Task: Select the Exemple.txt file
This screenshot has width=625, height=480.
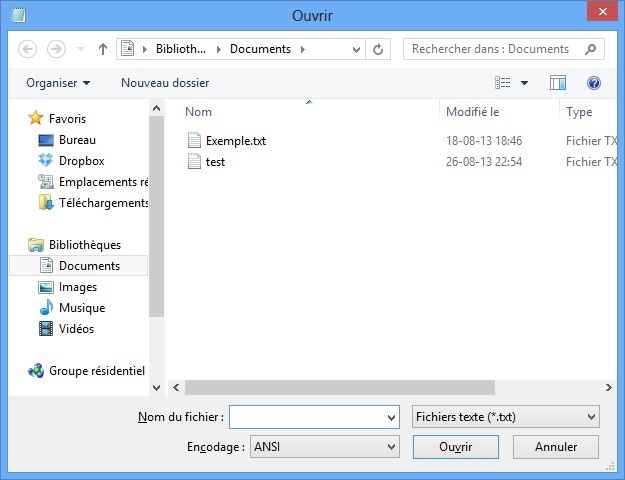Action: coord(235,141)
